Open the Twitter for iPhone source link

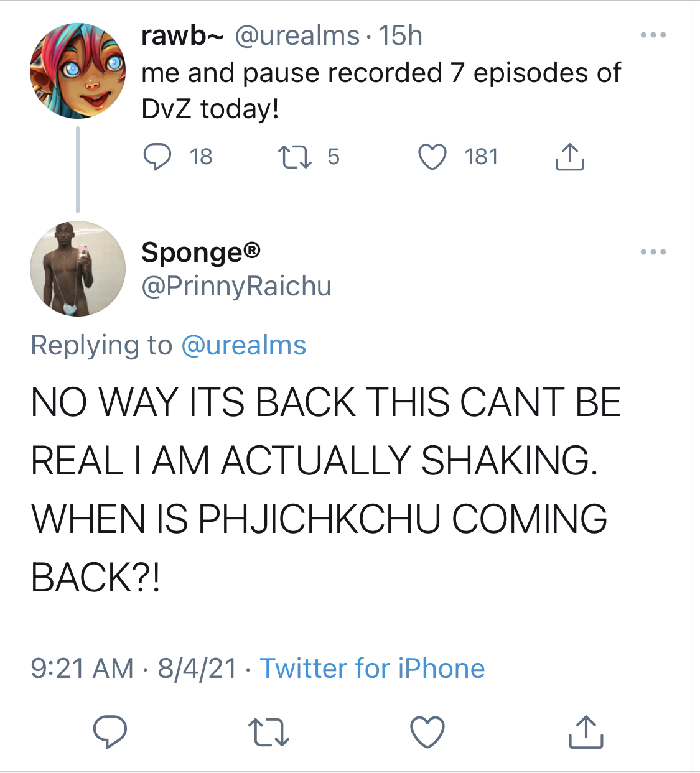372,669
